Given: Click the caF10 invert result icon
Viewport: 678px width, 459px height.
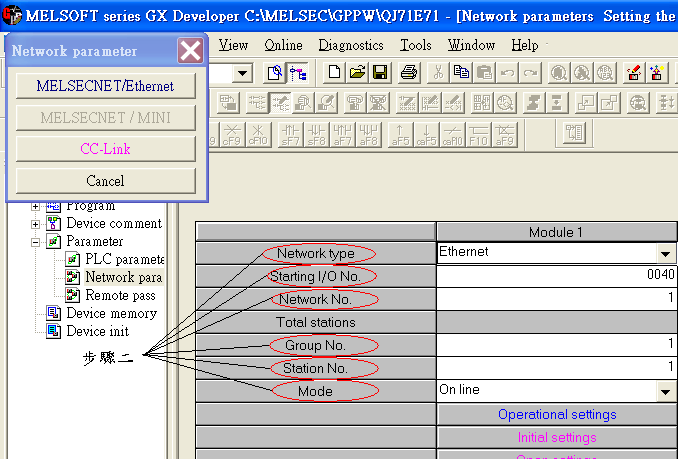Looking at the screenshot, I should pyautogui.click(x=452, y=134).
